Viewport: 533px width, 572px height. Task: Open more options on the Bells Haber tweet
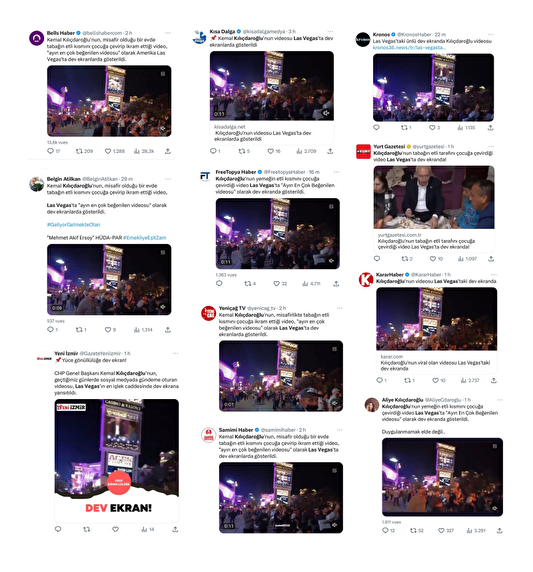pos(168,33)
